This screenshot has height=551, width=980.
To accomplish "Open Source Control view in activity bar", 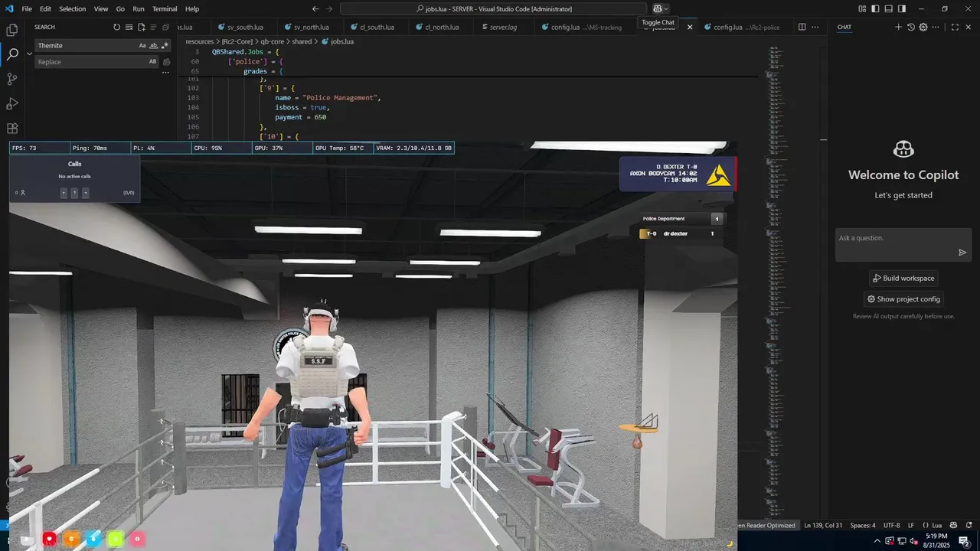I will coord(12,79).
